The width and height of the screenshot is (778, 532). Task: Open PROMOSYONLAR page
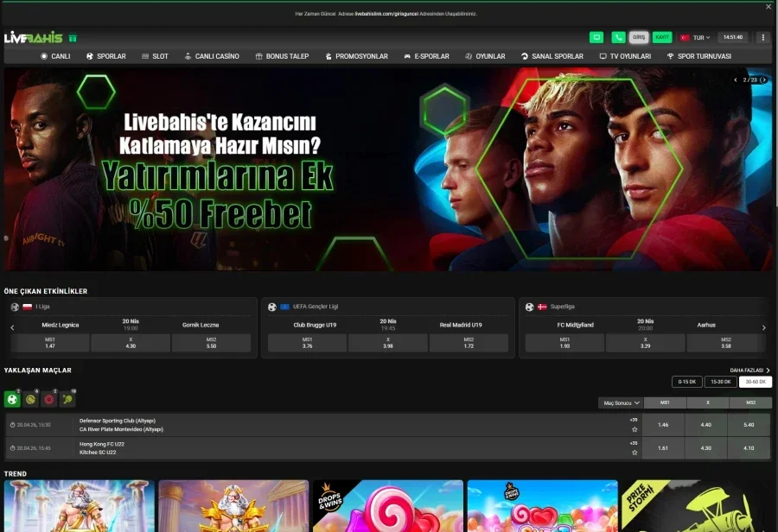[357, 56]
